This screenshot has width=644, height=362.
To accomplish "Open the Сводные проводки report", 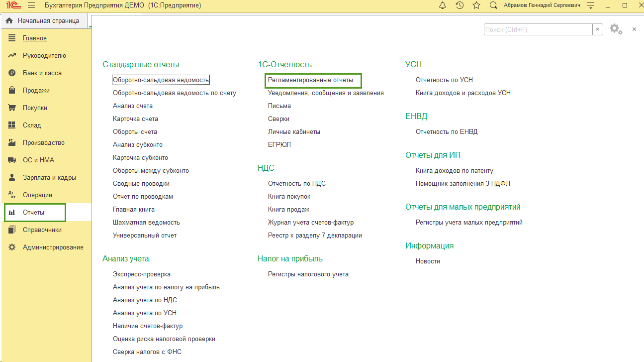I will 141,183.
